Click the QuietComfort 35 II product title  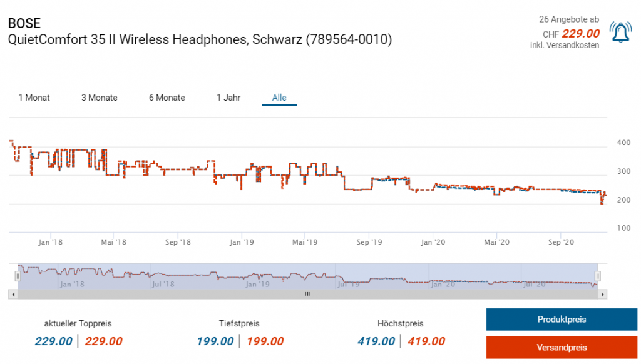(x=200, y=39)
